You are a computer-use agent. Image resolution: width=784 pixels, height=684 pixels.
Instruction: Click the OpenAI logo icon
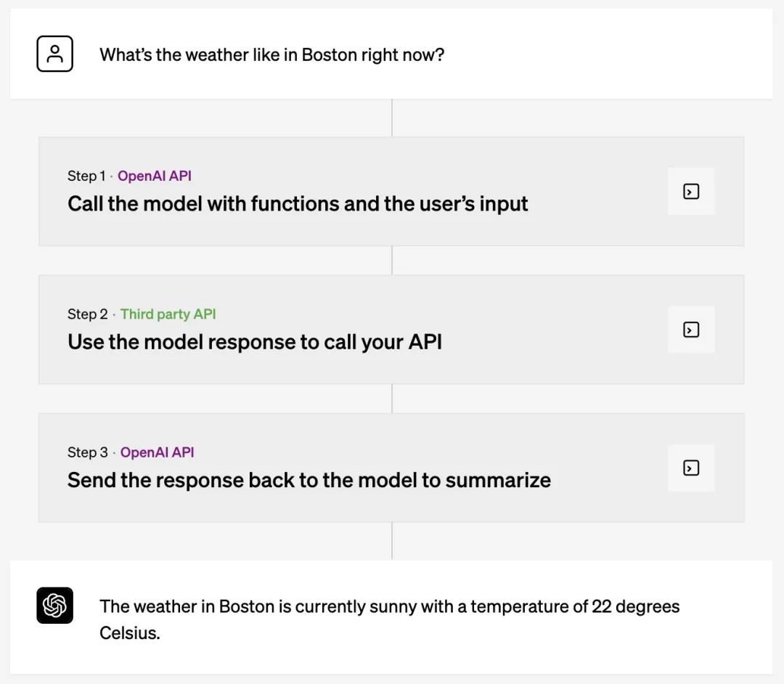[x=54, y=606]
